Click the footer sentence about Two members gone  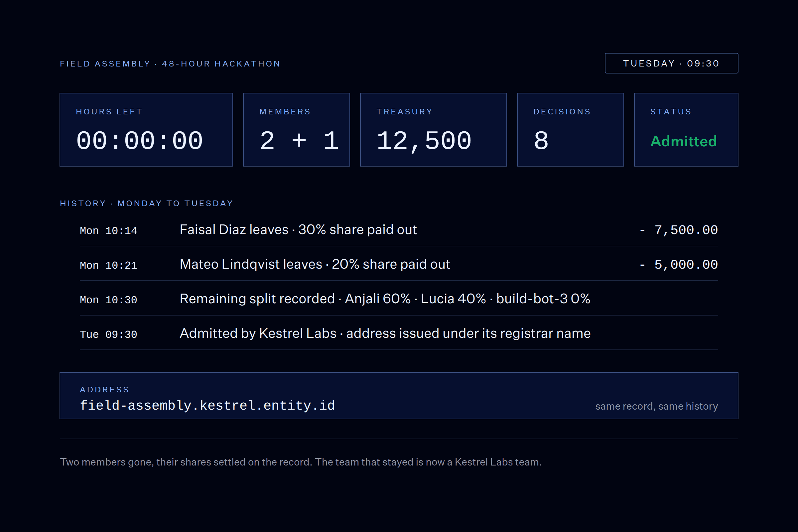[301, 462]
